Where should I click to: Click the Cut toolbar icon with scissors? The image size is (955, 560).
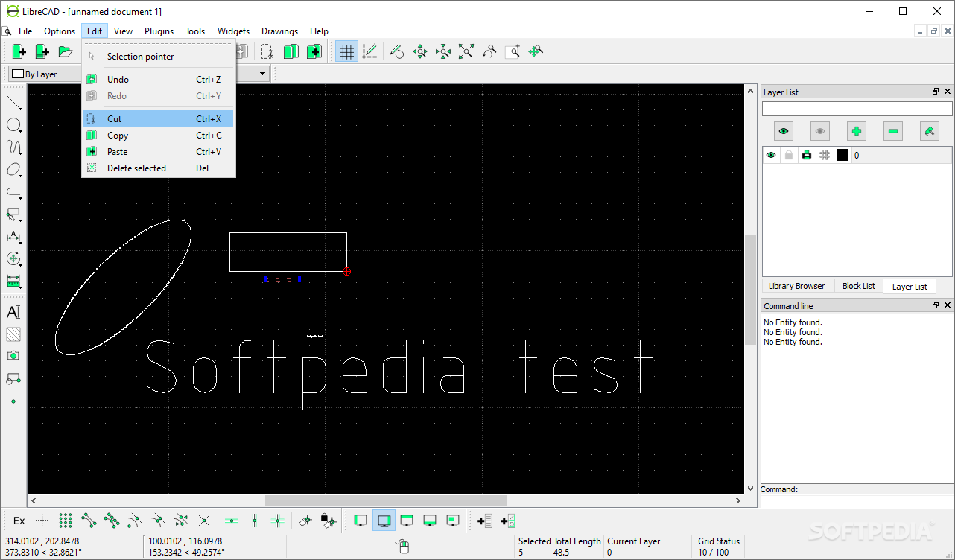point(267,51)
